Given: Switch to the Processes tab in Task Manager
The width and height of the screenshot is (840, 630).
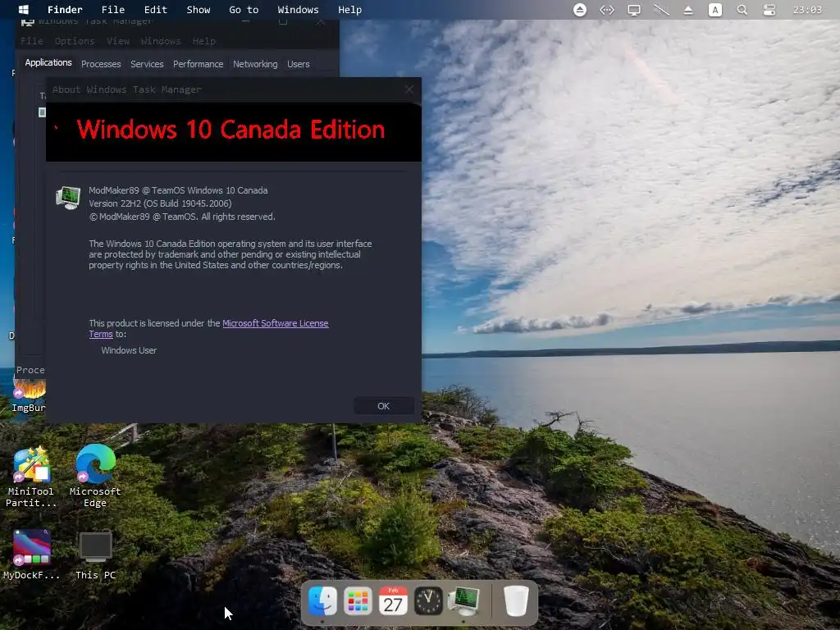Looking at the screenshot, I should pos(101,64).
